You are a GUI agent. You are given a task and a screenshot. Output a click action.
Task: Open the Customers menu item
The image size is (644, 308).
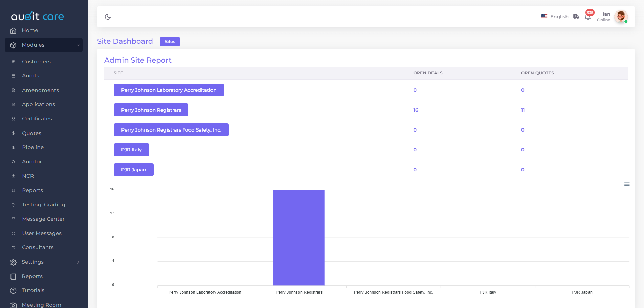36,62
